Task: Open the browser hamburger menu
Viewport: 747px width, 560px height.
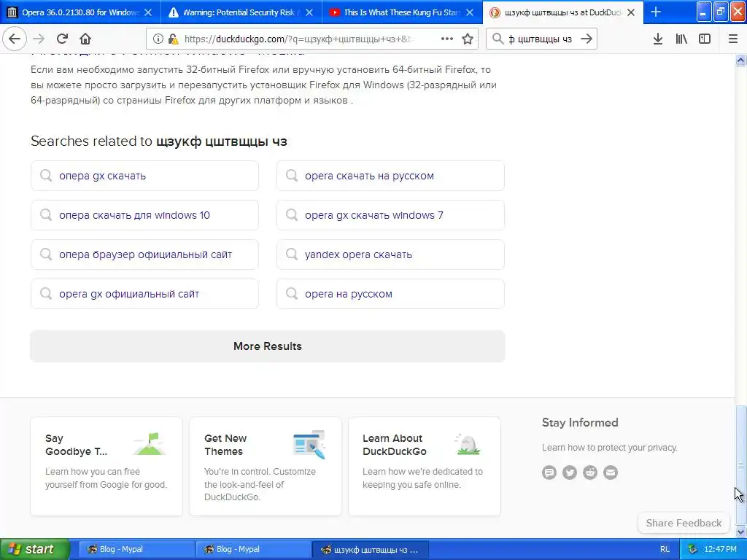Action: [x=733, y=39]
